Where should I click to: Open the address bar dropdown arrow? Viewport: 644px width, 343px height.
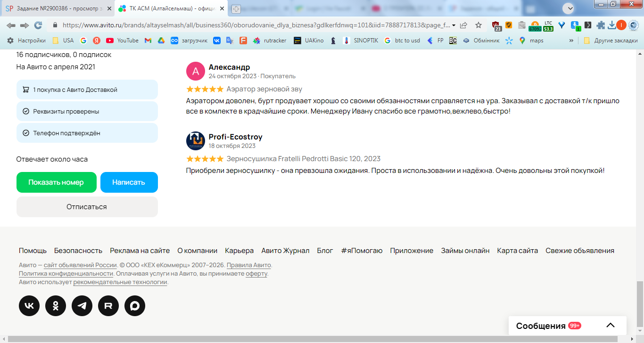click(x=454, y=25)
